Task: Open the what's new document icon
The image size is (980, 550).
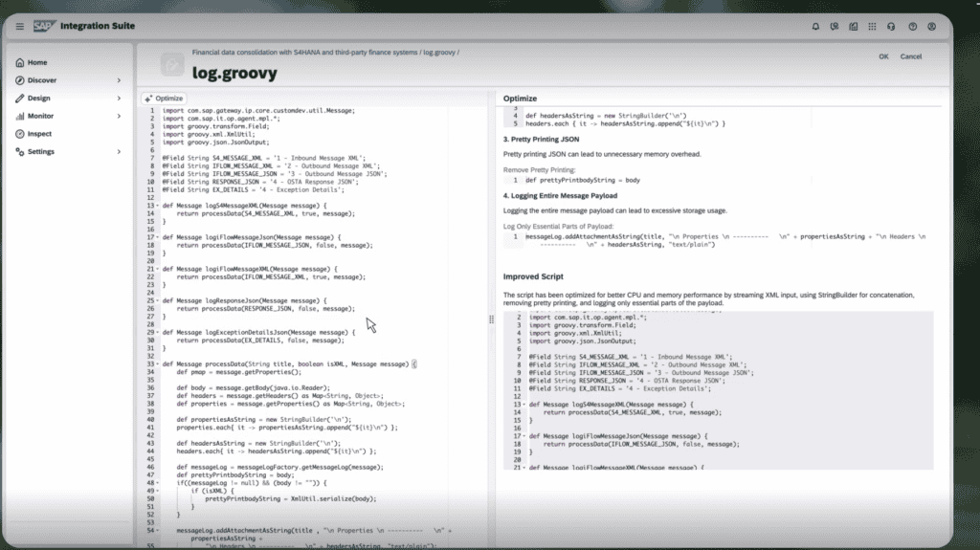Action: (x=853, y=26)
